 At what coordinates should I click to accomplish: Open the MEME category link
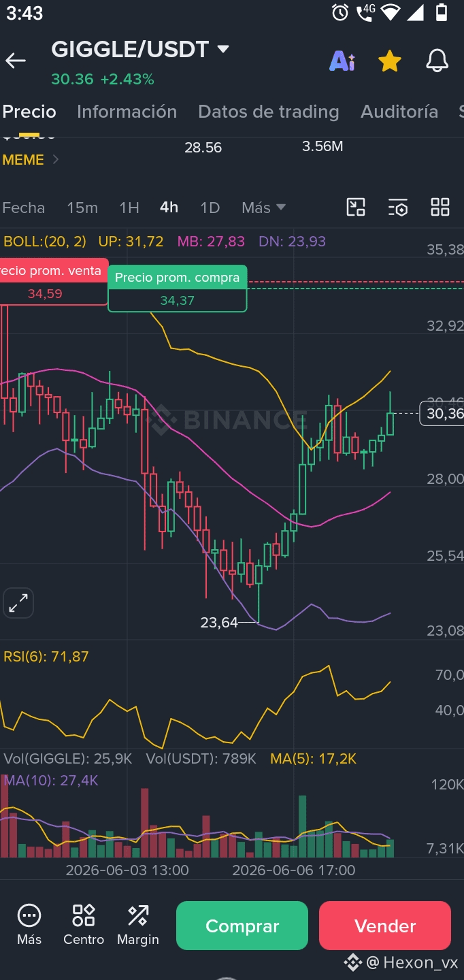pos(30,160)
